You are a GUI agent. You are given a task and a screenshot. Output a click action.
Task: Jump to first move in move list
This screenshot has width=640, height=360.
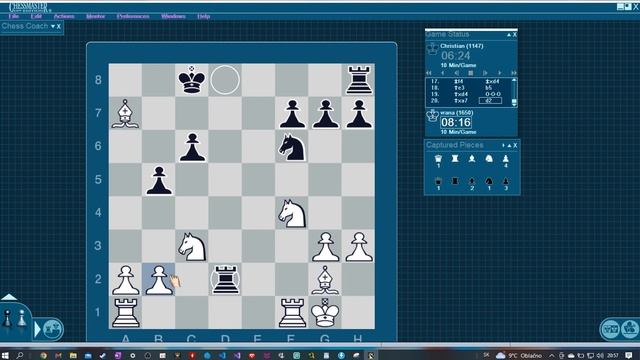pos(429,73)
